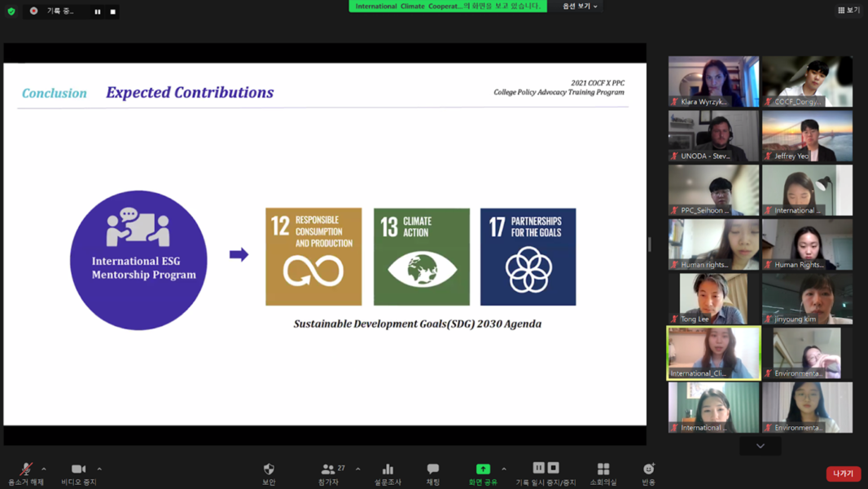Image resolution: width=868 pixels, height=489 pixels.
Task: Click the green encryption shield icon
Action: [11, 11]
